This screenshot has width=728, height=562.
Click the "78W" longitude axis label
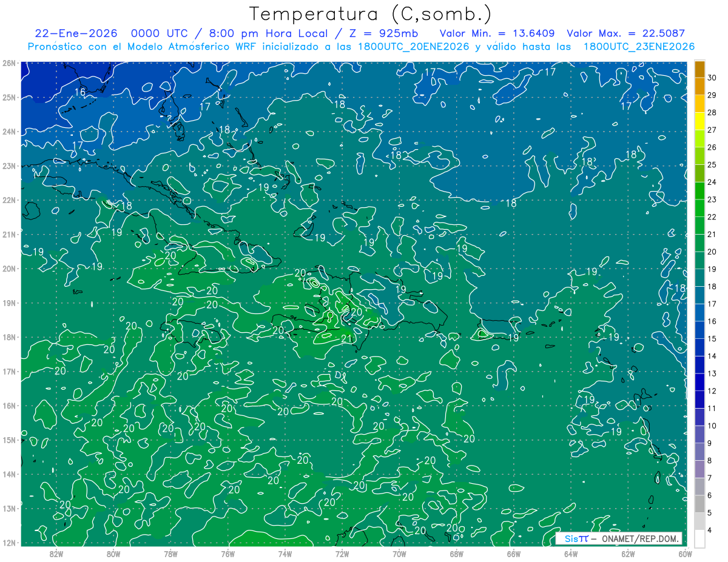pos(170,554)
